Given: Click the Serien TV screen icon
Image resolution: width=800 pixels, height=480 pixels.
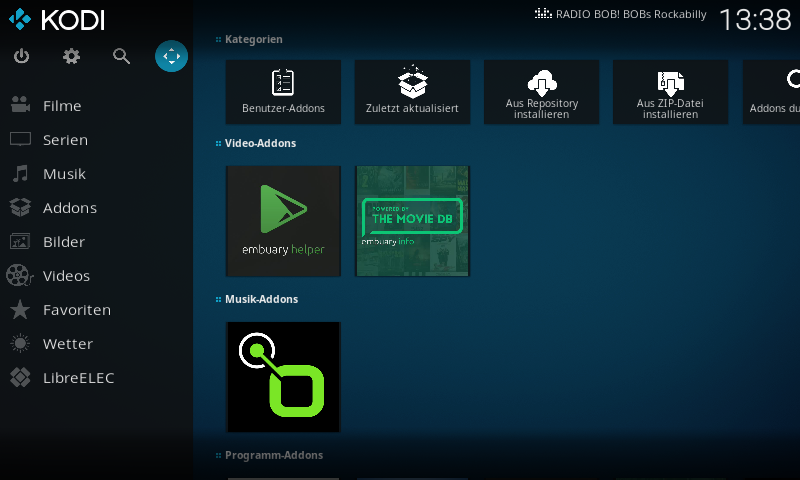Looking at the screenshot, I should click(20, 139).
